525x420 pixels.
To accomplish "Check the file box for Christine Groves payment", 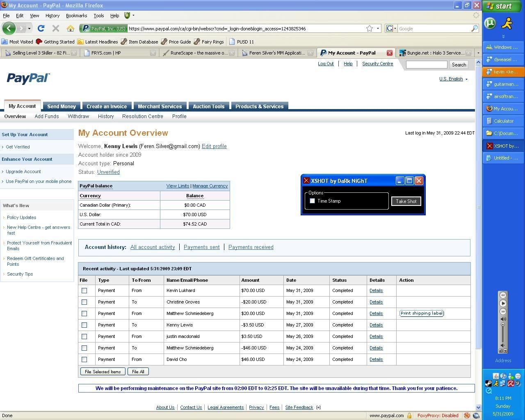I will 84,302.
